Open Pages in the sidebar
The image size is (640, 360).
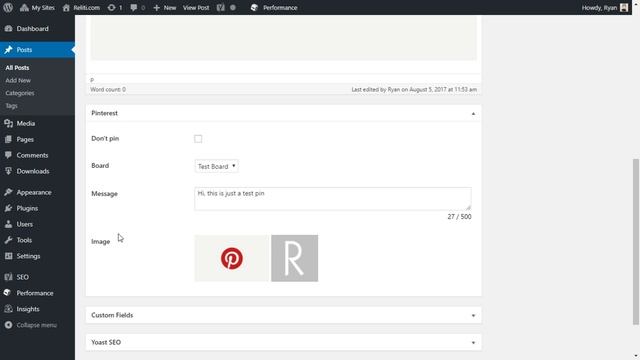pos(37,139)
